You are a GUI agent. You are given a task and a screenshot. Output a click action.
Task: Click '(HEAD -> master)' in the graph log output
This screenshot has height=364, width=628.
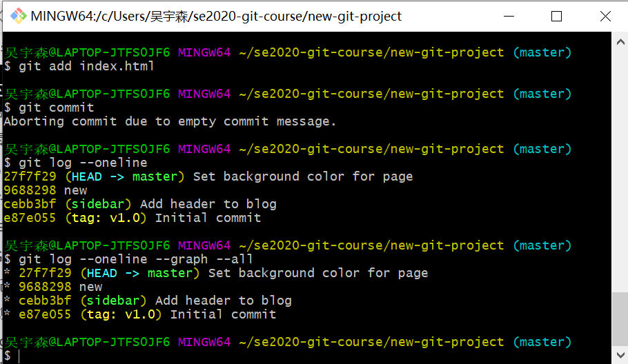140,273
